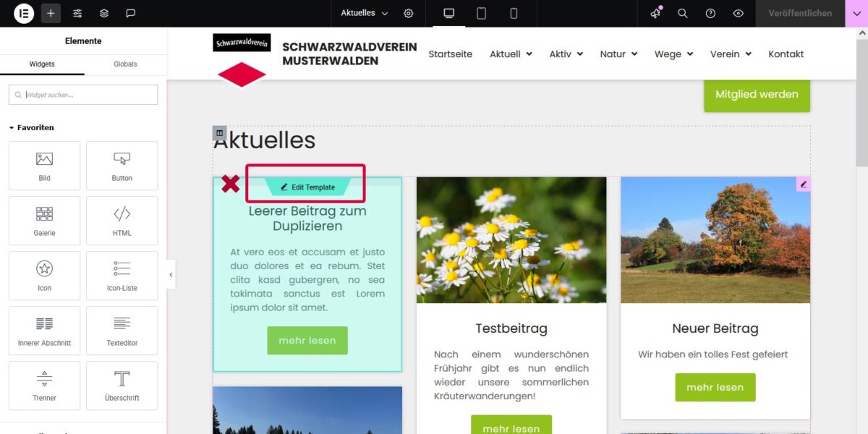
Task: Open site settings sliders icon
Action: 77,13
